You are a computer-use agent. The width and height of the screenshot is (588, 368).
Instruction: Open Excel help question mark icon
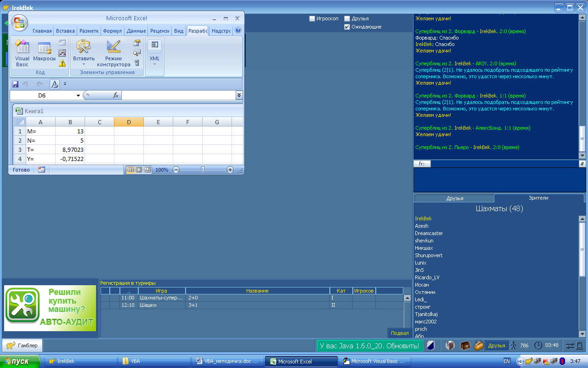238,31
